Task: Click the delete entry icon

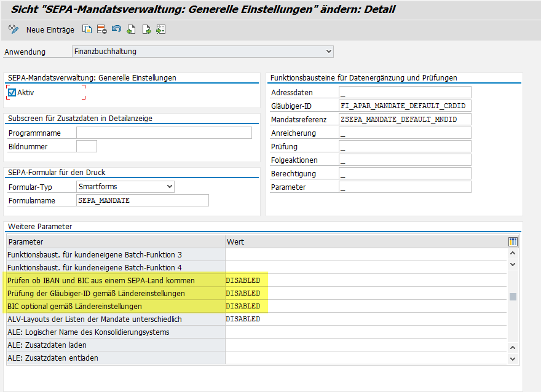Action: click(101, 29)
